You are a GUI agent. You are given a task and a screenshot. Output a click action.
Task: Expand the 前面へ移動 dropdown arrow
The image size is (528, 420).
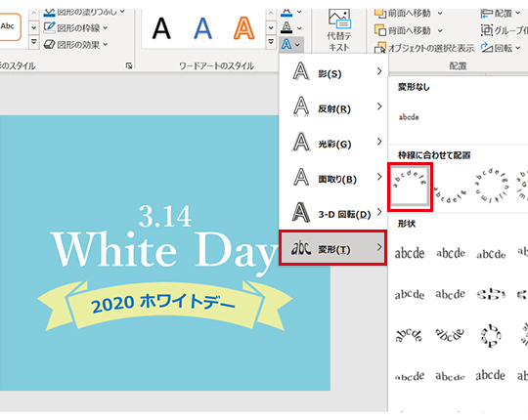coord(440,14)
